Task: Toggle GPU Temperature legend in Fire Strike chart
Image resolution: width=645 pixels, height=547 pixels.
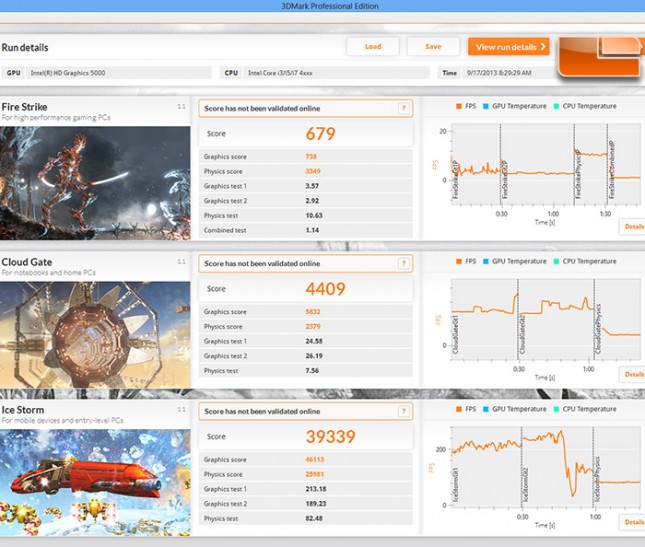Action: point(515,106)
